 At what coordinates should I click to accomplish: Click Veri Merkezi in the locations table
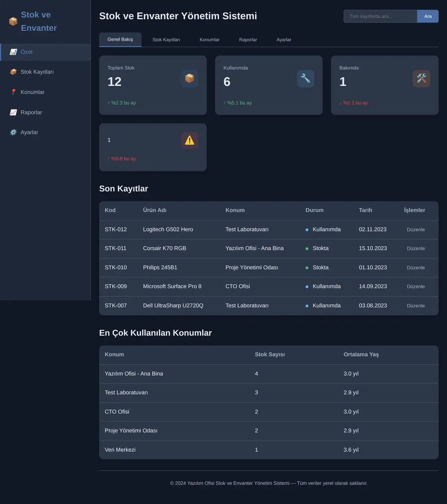(120, 450)
